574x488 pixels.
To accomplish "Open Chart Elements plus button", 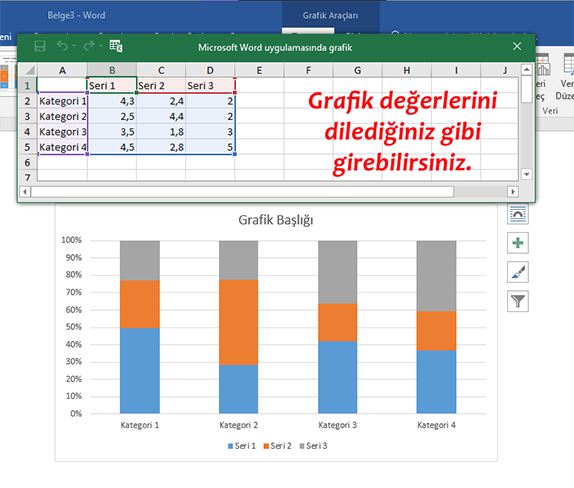I will [x=518, y=243].
